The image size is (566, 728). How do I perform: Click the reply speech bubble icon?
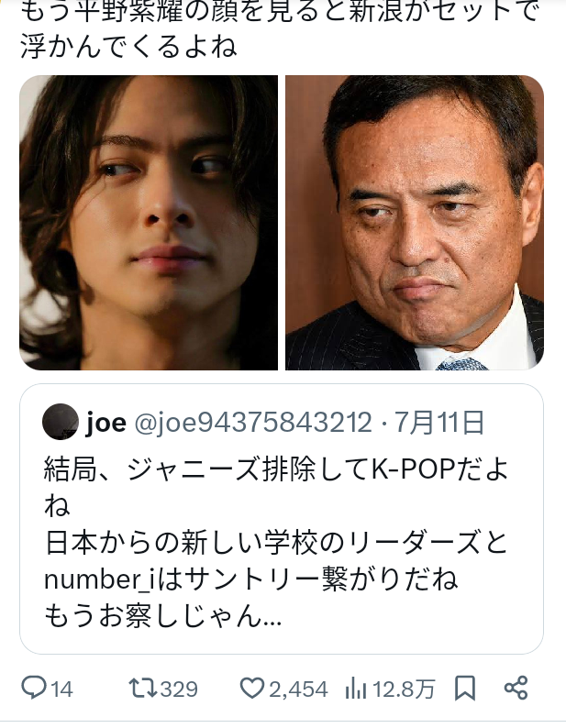tap(34, 688)
